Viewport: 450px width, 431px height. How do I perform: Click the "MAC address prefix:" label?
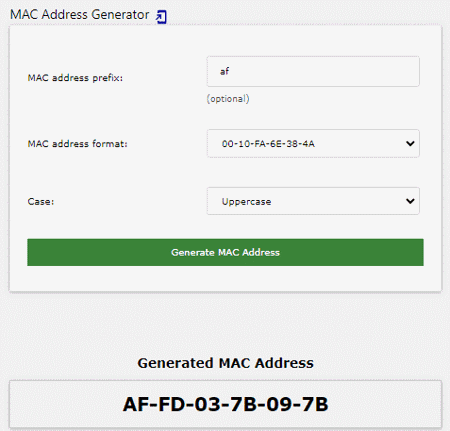75,78
